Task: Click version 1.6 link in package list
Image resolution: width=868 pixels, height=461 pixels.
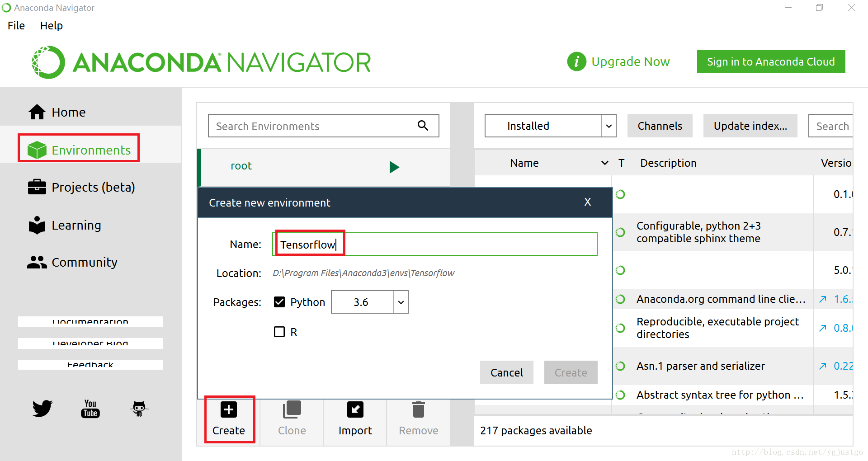Action: click(x=843, y=299)
